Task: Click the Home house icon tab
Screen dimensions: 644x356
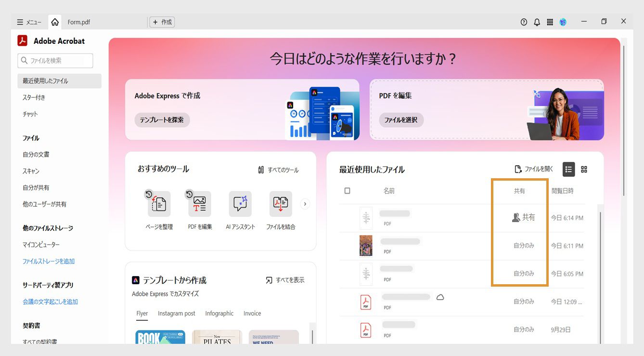Action: coord(54,22)
